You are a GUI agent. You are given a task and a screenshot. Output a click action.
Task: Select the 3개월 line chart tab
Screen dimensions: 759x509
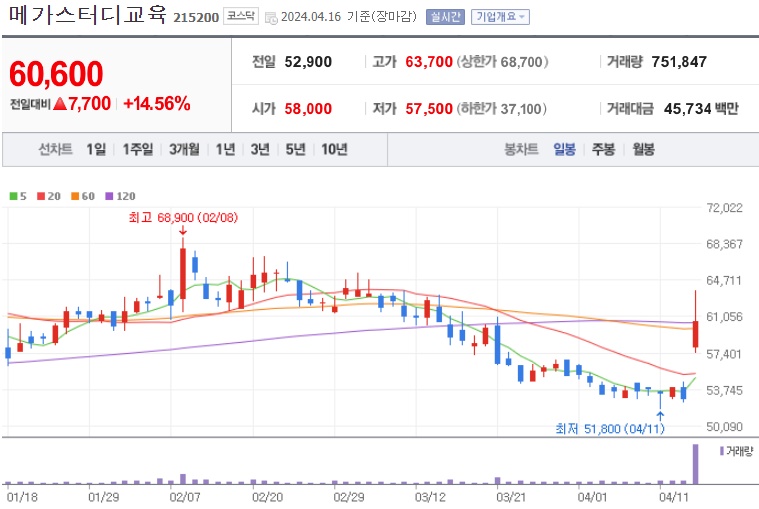pos(184,150)
